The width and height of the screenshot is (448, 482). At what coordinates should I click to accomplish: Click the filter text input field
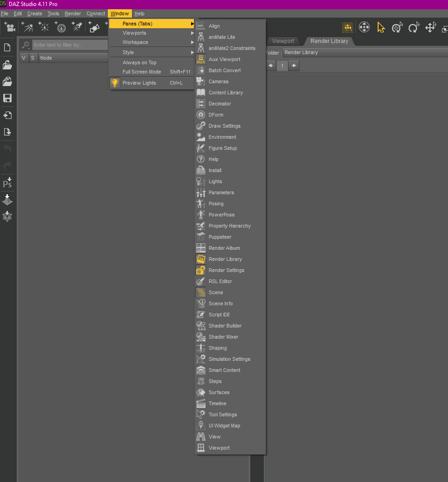coord(70,45)
